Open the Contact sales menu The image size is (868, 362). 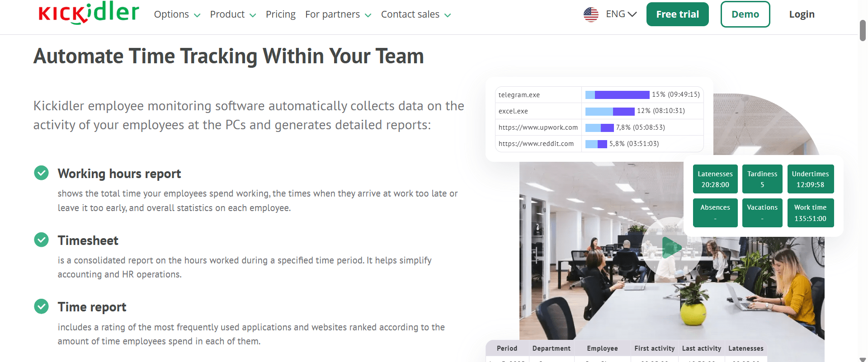(416, 14)
